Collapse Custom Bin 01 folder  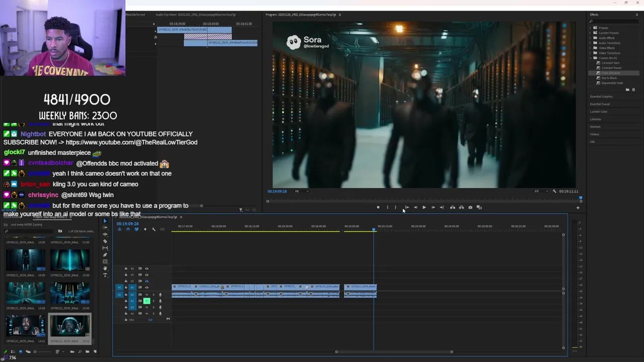click(590, 58)
